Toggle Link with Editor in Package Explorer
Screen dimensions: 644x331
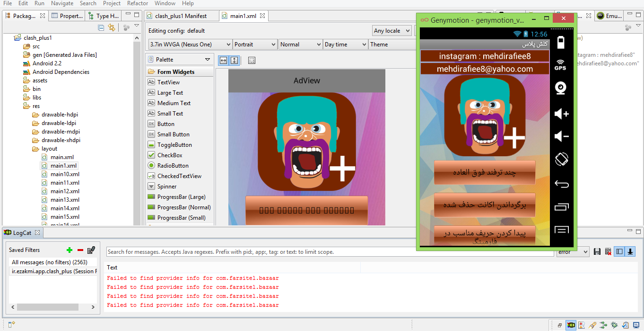(x=112, y=27)
